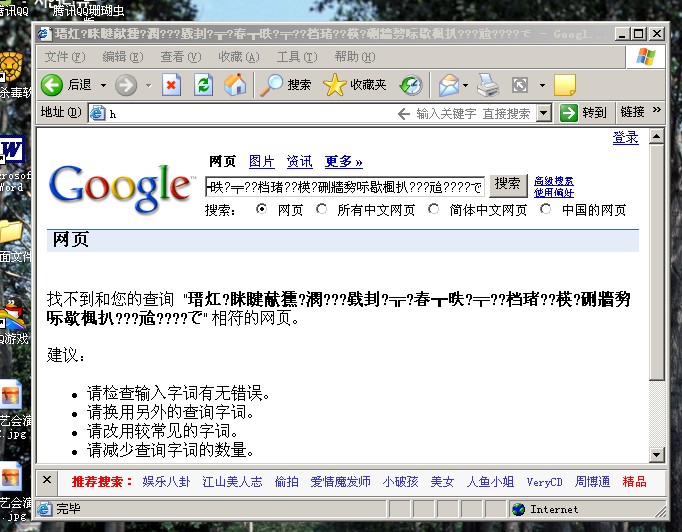The width and height of the screenshot is (682, 532).
Task: Click the 偷拍 recommended search
Action: click(x=287, y=482)
